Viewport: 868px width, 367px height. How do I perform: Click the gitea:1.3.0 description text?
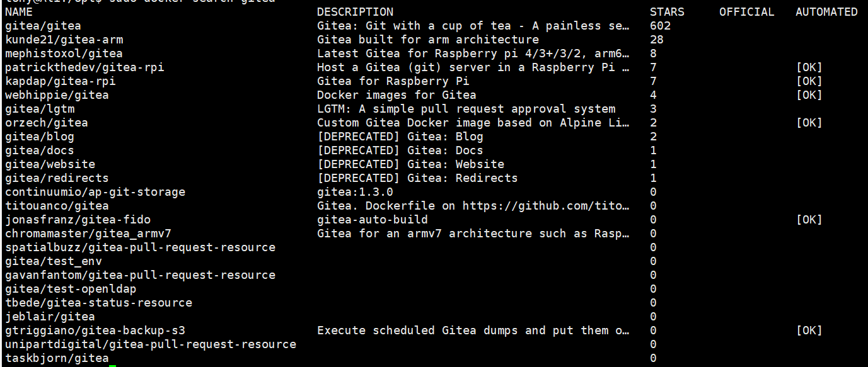pos(355,192)
